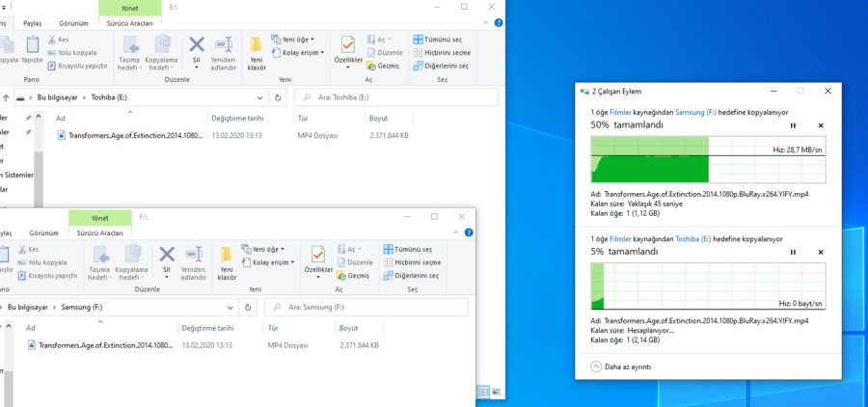Create Yeni klasör in F: window
This screenshot has width=868, height=407.
(227, 263)
